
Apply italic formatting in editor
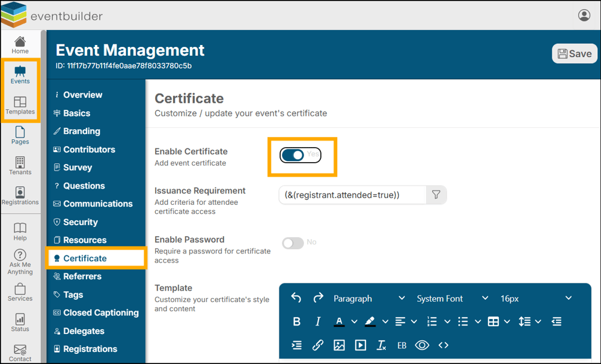click(318, 321)
